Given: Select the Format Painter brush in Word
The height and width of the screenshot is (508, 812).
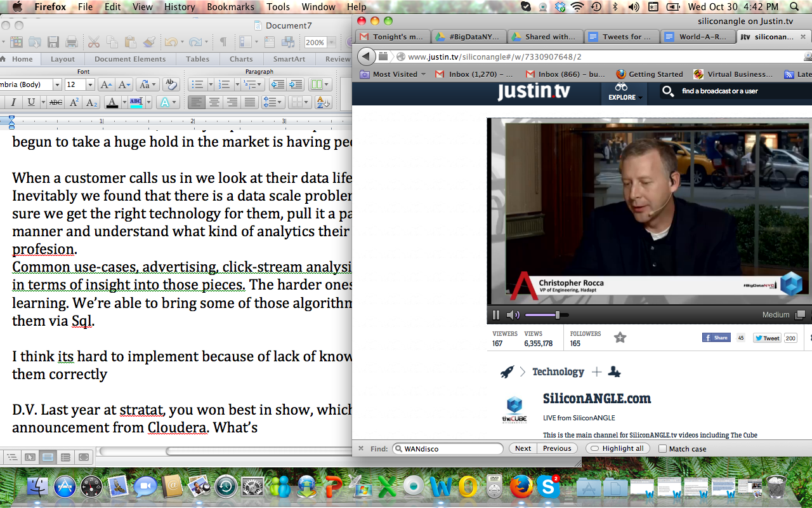Looking at the screenshot, I should (x=149, y=43).
